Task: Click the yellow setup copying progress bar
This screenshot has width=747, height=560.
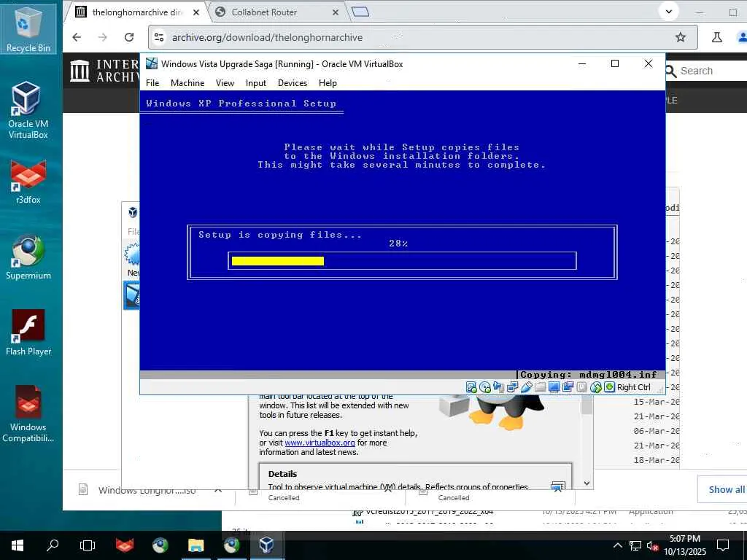Action: pyautogui.click(x=278, y=261)
